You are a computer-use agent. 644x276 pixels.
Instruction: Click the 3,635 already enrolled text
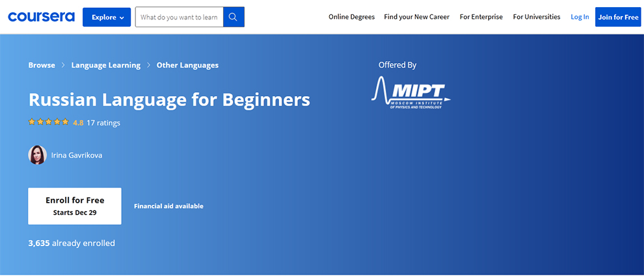coord(72,243)
